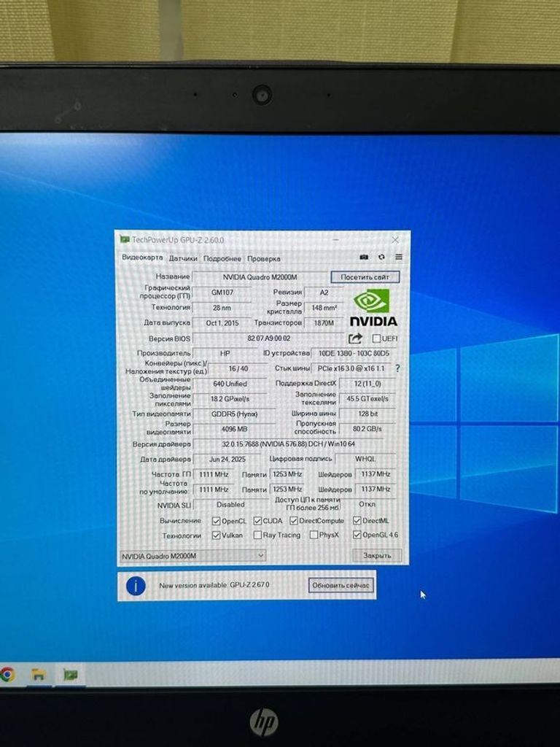Close the GPU-Z window

coord(395,240)
